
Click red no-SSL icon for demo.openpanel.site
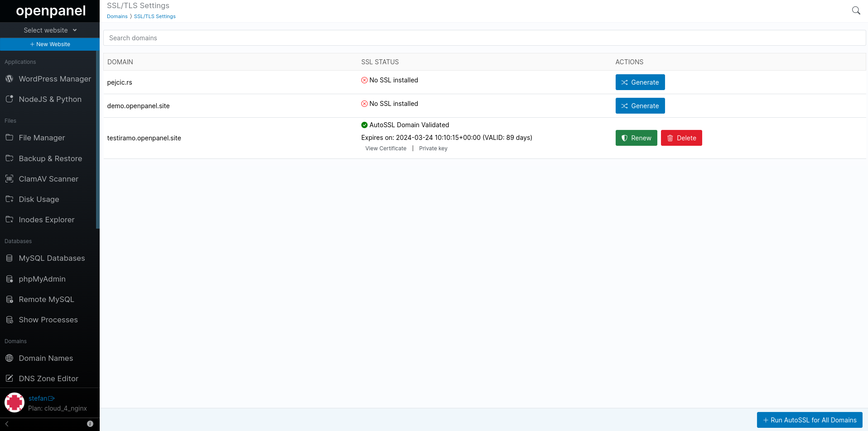point(364,104)
